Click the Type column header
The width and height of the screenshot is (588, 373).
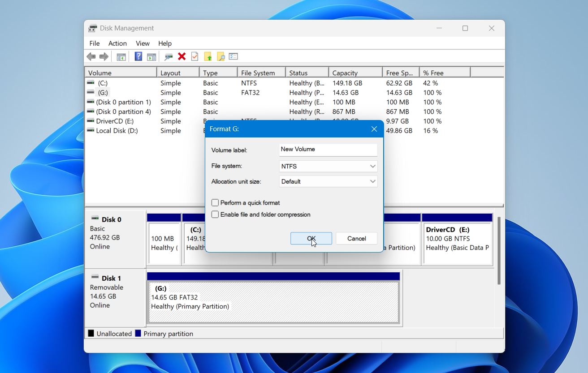tap(218, 73)
